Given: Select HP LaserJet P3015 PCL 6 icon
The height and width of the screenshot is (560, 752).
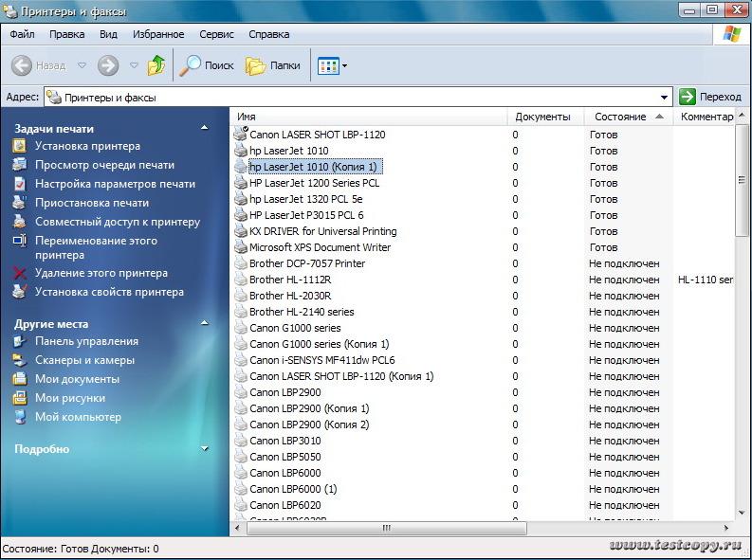Looking at the screenshot, I should [x=241, y=215].
